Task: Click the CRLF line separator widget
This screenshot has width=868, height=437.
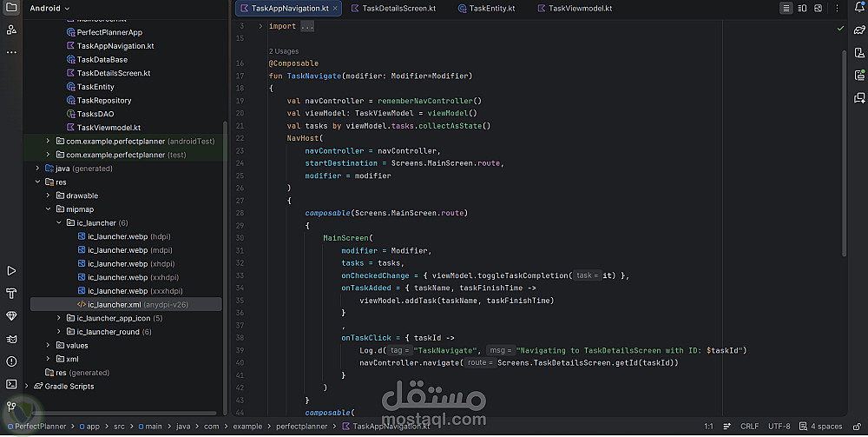Action: (x=750, y=427)
